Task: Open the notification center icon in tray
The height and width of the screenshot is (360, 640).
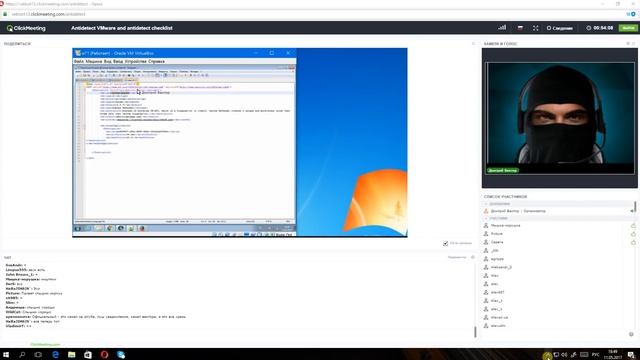Action: 631,355
